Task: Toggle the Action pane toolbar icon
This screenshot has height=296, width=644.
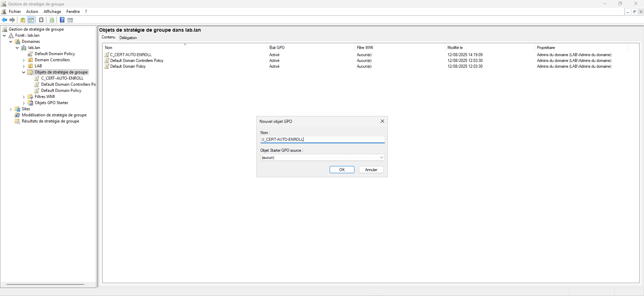Action: tap(70, 20)
